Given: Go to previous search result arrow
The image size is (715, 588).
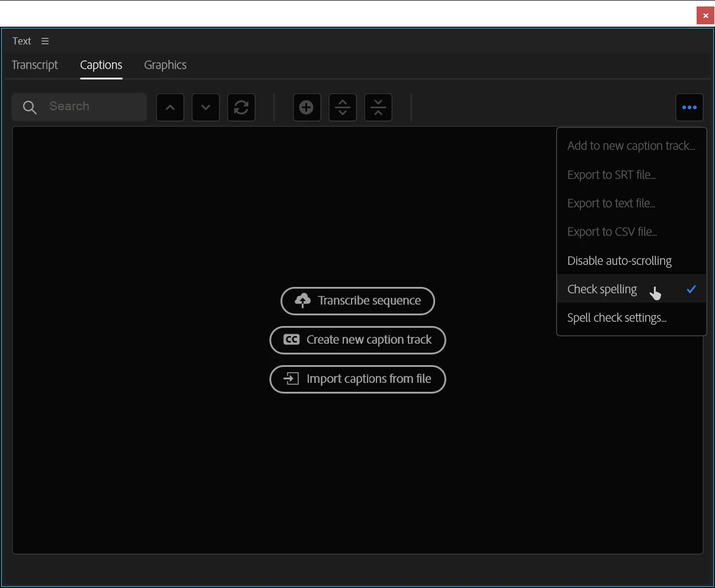Looking at the screenshot, I should (x=170, y=107).
